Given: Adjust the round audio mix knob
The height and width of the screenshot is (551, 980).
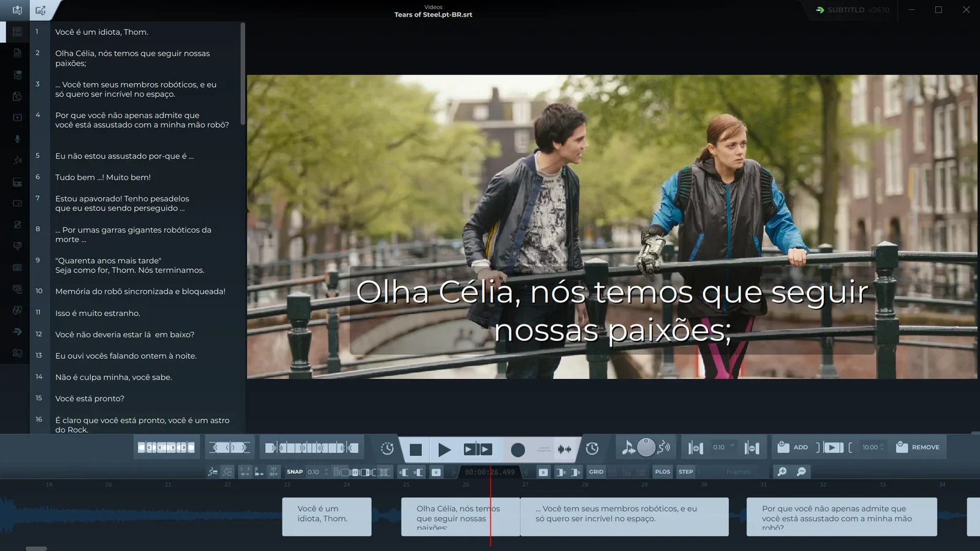Looking at the screenshot, I should tap(646, 448).
